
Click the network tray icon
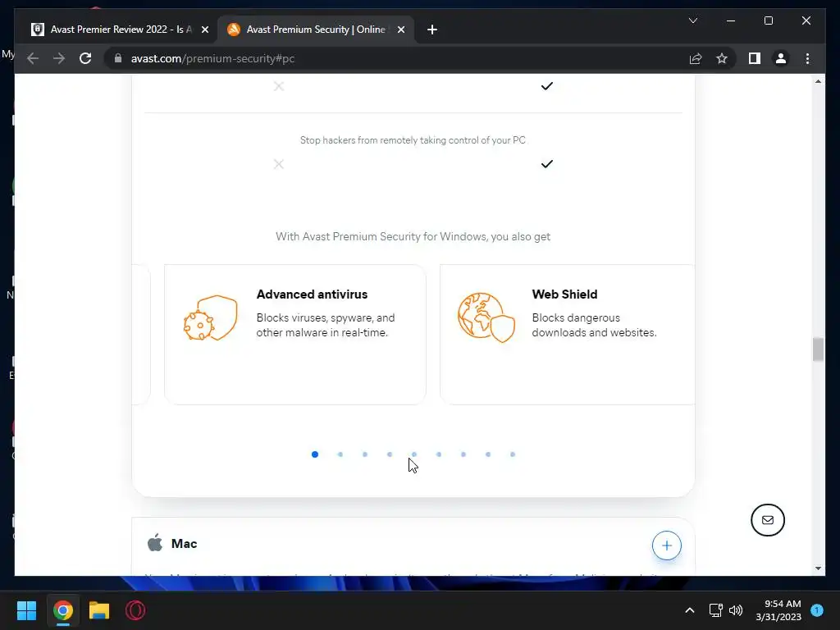pos(715,610)
